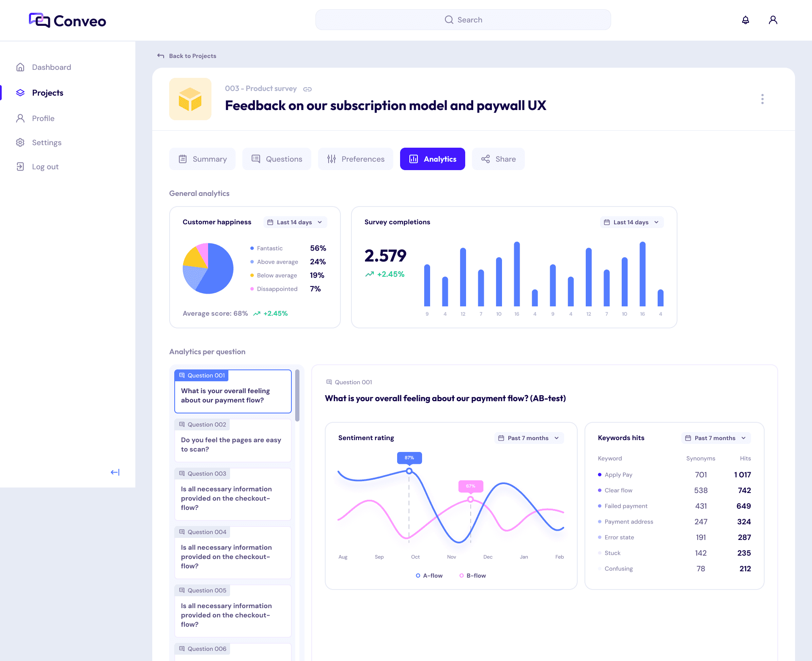Image resolution: width=812 pixels, height=661 pixels.
Task: Switch to the Questions tab
Action: (277, 159)
